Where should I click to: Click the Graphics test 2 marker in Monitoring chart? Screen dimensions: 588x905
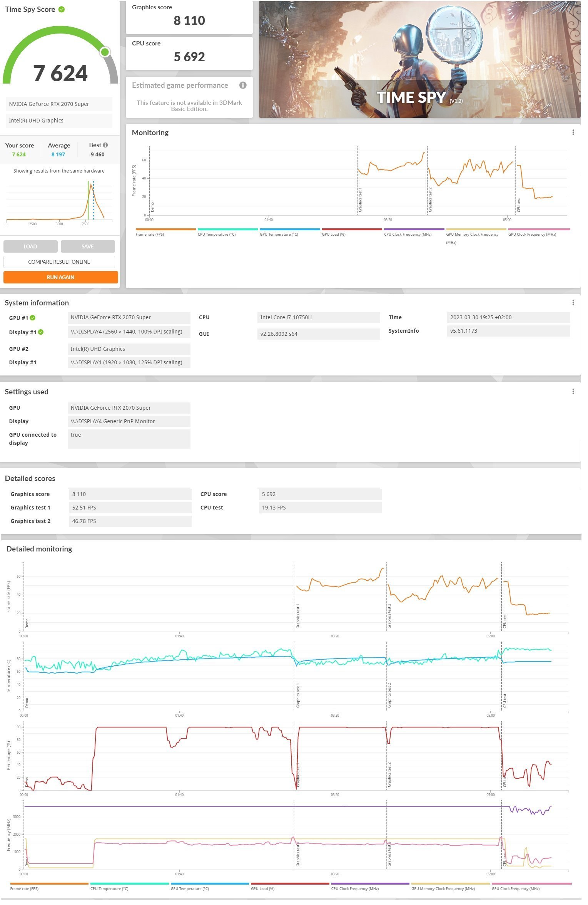[x=430, y=199]
